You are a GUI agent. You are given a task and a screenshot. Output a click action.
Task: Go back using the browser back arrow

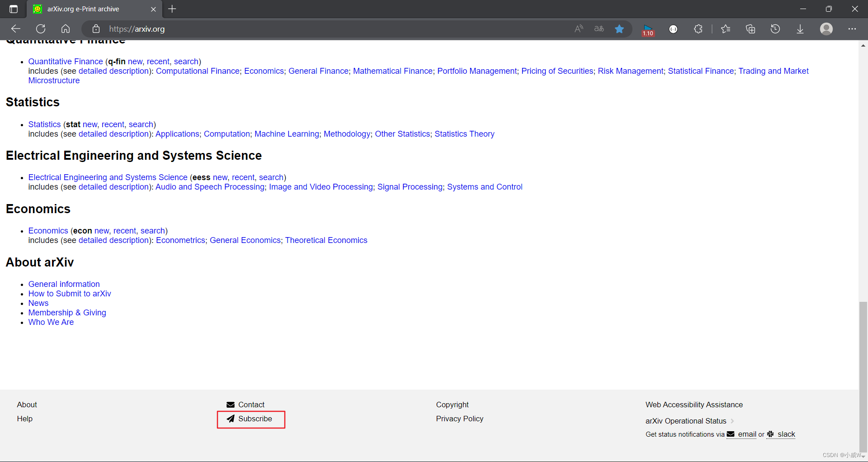click(x=16, y=29)
